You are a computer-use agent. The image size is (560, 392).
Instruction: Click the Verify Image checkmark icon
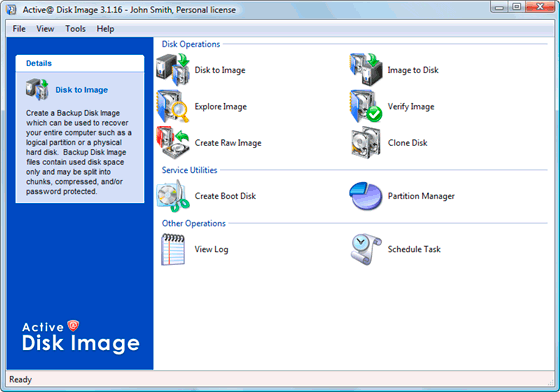pyautogui.click(x=366, y=106)
